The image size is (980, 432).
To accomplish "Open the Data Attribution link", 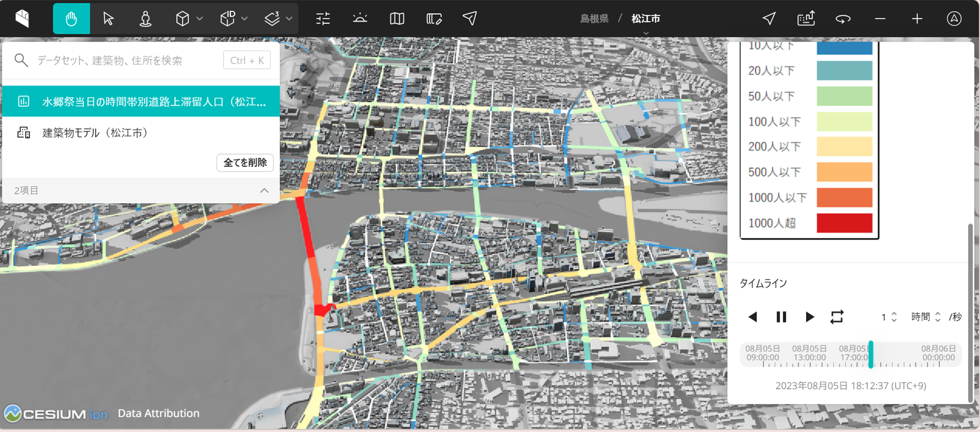I will pos(158,413).
